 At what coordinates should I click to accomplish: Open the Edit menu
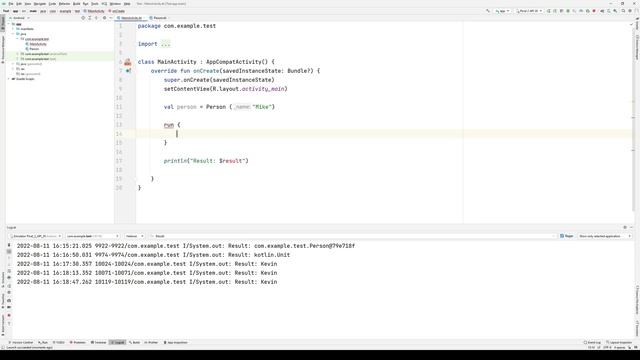[x=19, y=4]
